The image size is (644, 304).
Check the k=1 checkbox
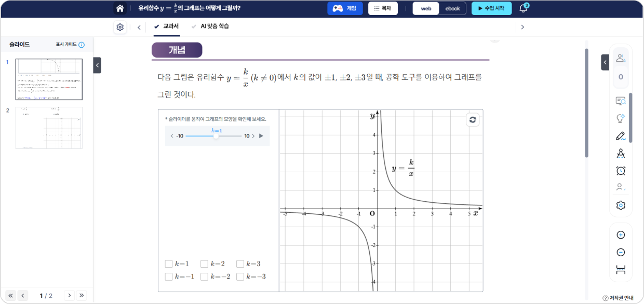[x=168, y=264]
